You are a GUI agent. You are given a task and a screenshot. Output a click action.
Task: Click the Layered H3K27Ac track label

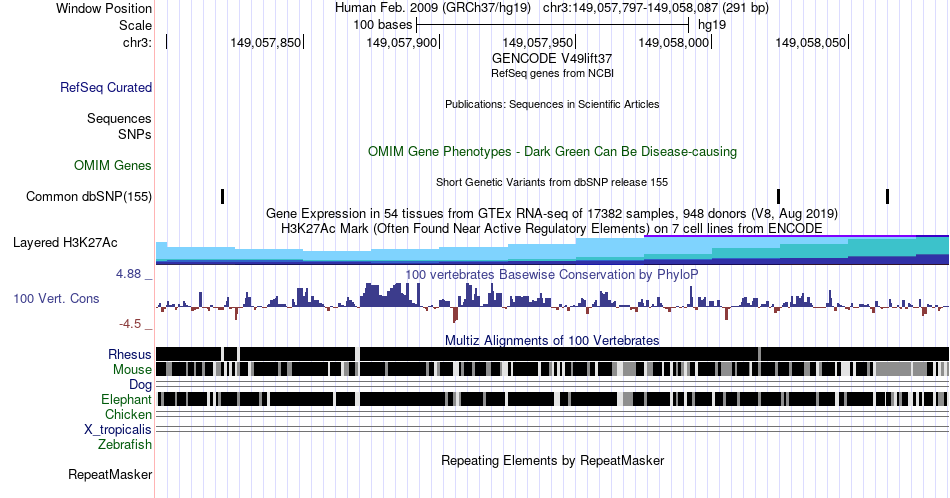(x=65, y=242)
